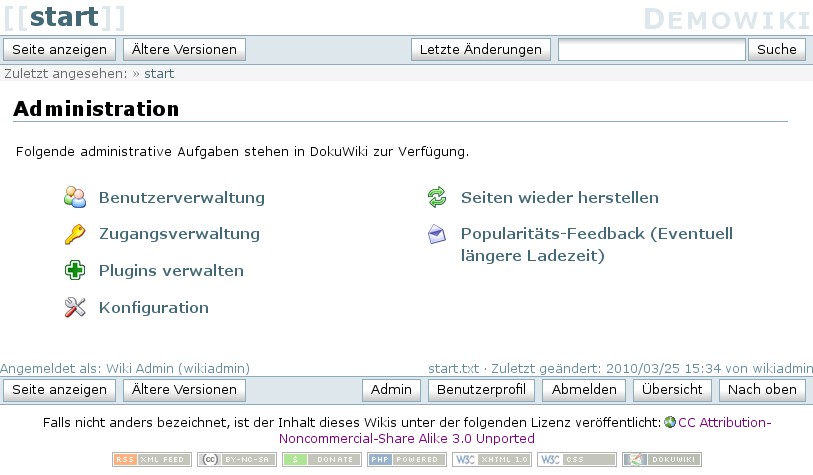Viewport: 813px width, 475px height.
Task: Focus the search input field
Action: pyautogui.click(x=651, y=49)
